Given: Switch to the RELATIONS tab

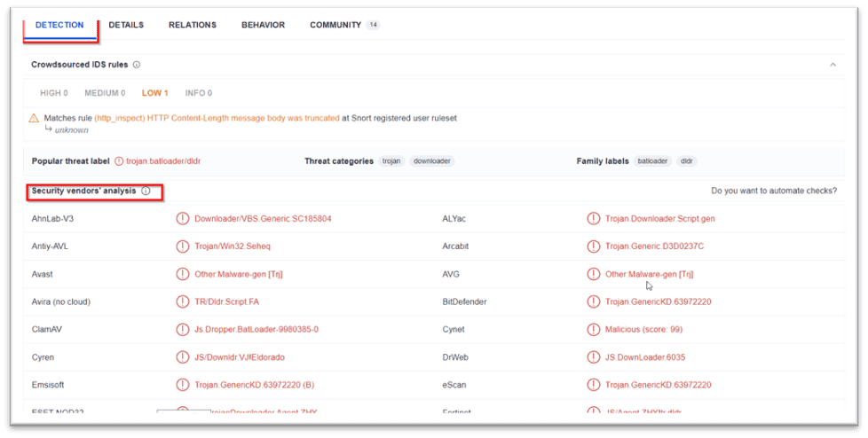Looking at the screenshot, I should point(193,25).
